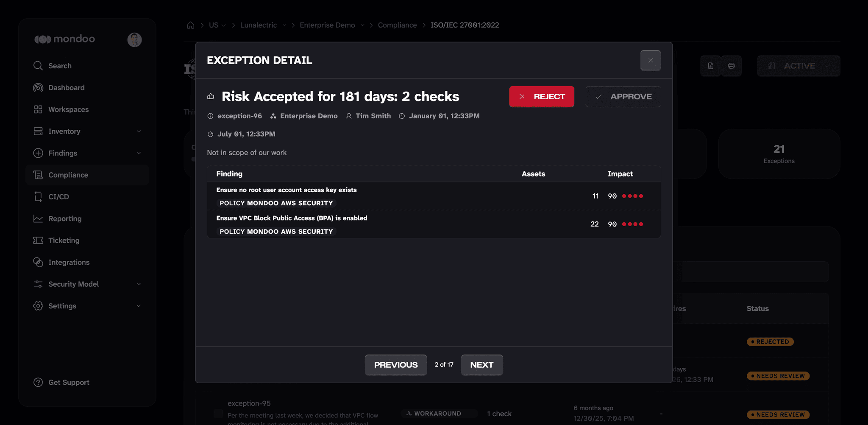868x425 pixels.
Task: Close the Exception Detail dialog
Action: click(x=651, y=60)
